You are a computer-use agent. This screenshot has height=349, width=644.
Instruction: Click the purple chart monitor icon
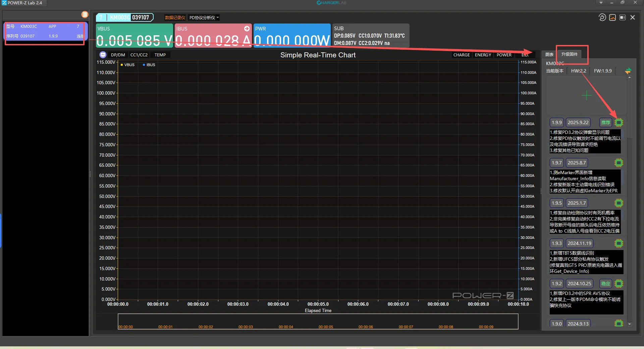(103, 55)
